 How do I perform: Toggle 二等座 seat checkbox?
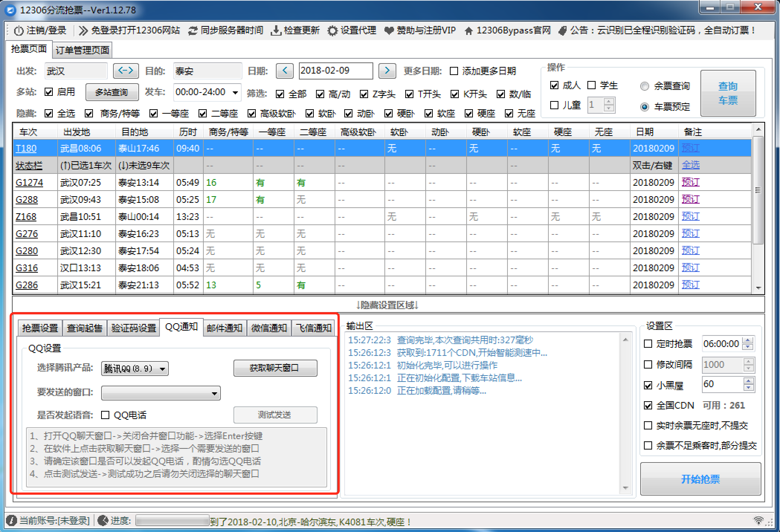(203, 113)
